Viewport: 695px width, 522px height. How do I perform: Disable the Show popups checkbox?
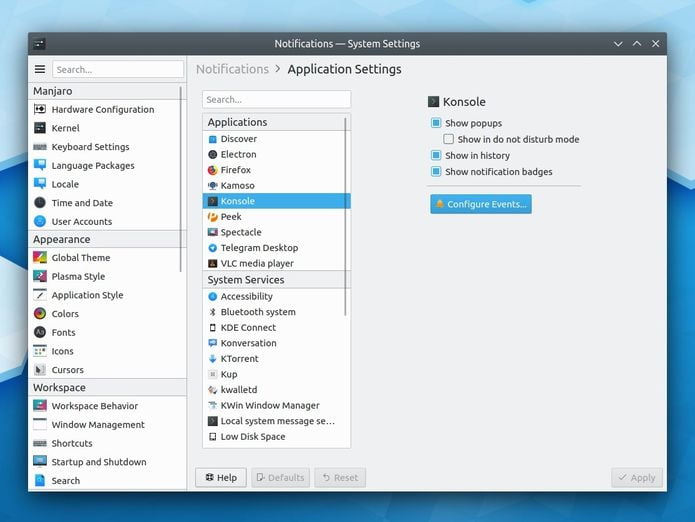[436, 123]
